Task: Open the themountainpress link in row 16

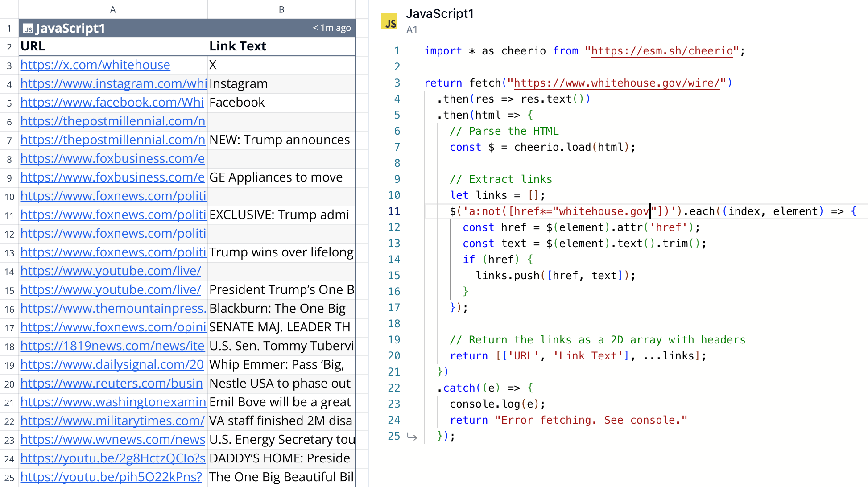Action: coord(113,309)
